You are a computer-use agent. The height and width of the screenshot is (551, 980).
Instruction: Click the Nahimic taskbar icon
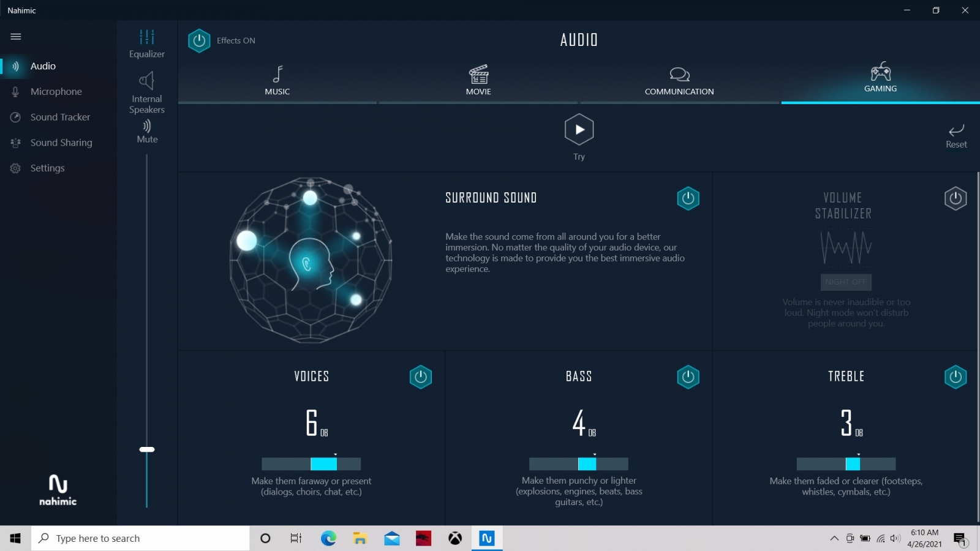(x=487, y=538)
